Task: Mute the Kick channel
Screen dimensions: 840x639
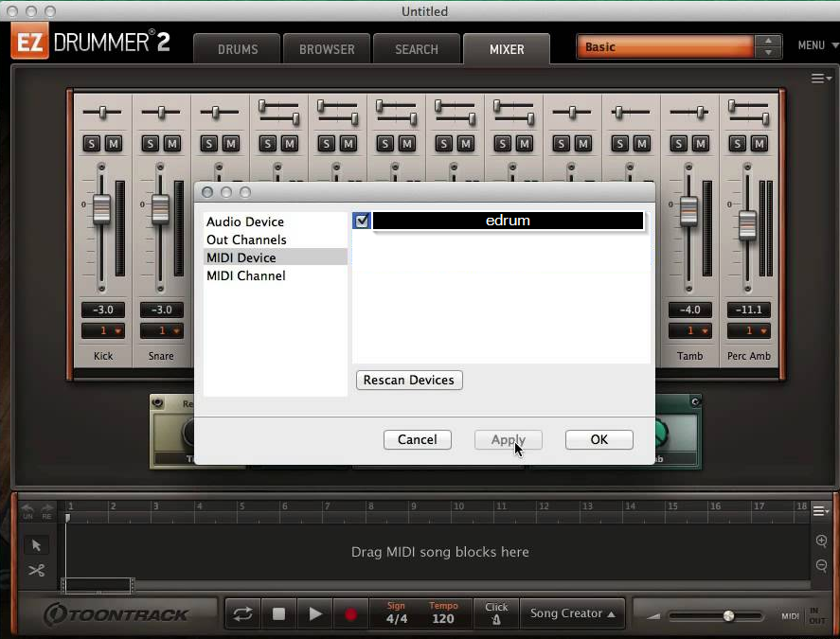Action: point(114,144)
